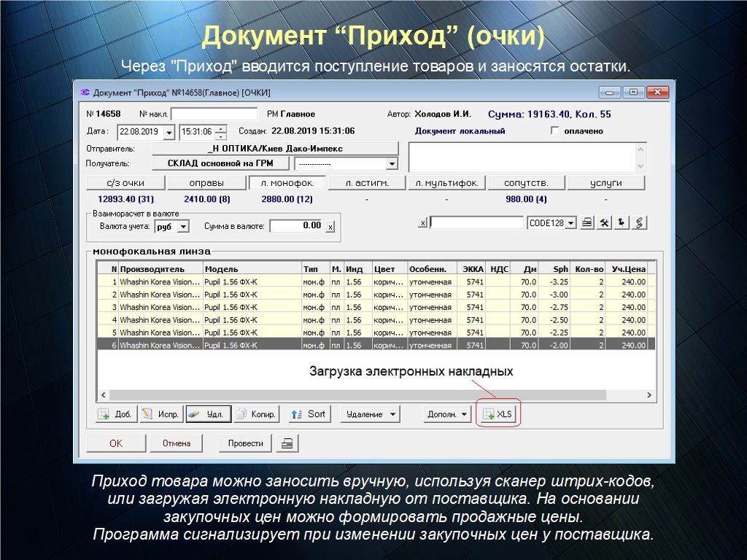
Task: Click the Удл. eraser delete button
Action: [208, 414]
